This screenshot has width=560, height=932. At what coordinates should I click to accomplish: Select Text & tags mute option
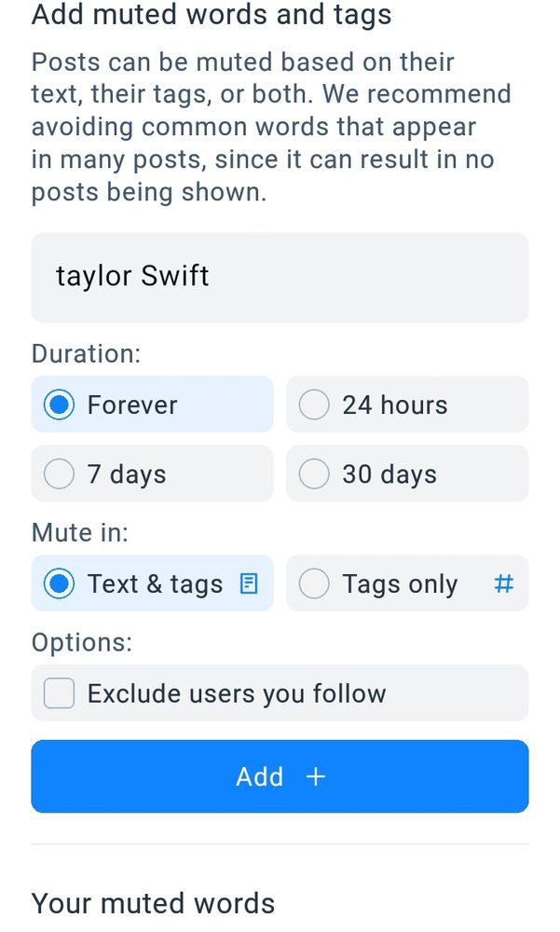tap(60, 584)
